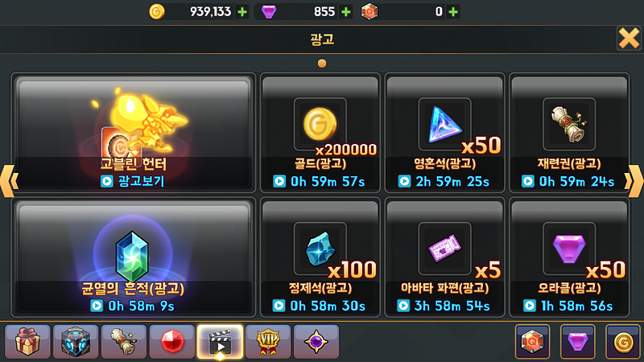644x362 pixels.
Task: Click the orange page indicator dot
Action: pos(322,64)
